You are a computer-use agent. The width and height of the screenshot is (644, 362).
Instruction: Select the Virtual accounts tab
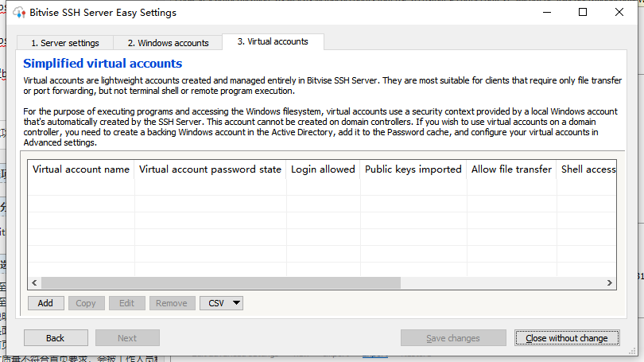(x=273, y=41)
